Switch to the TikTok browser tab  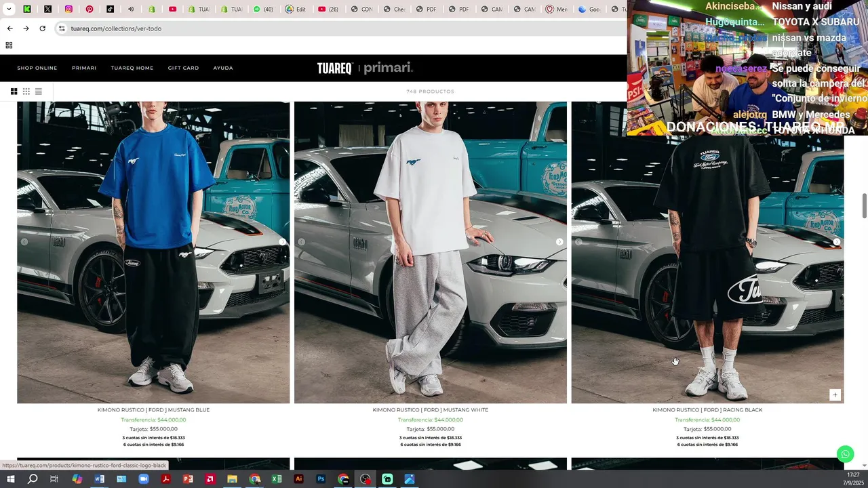pyautogui.click(x=111, y=9)
